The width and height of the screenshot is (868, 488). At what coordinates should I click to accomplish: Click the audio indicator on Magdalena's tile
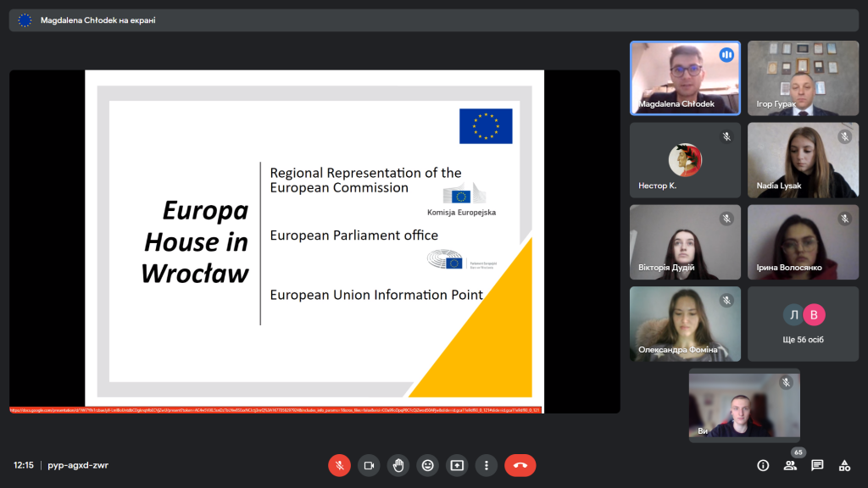pyautogui.click(x=726, y=55)
